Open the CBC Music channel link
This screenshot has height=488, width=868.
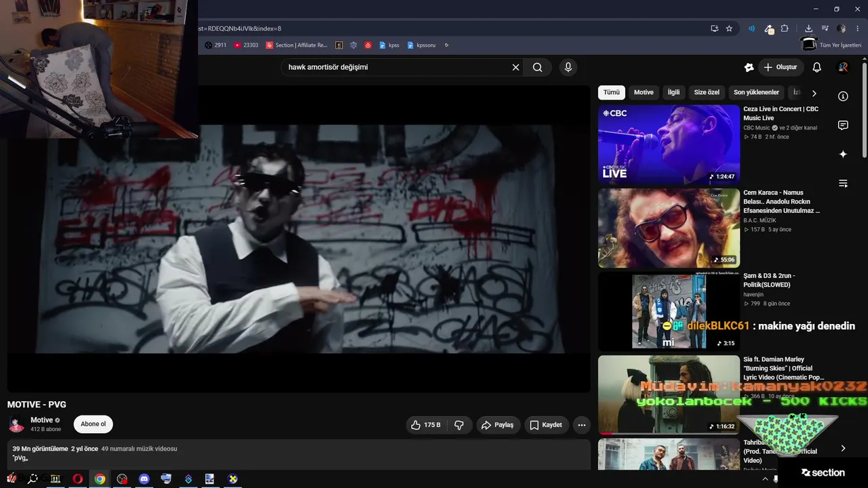click(x=757, y=127)
